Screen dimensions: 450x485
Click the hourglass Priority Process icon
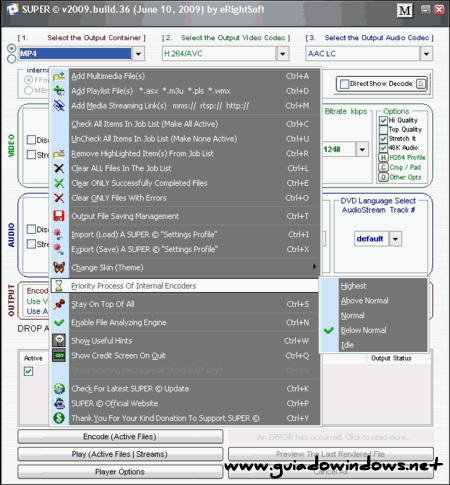(x=59, y=286)
